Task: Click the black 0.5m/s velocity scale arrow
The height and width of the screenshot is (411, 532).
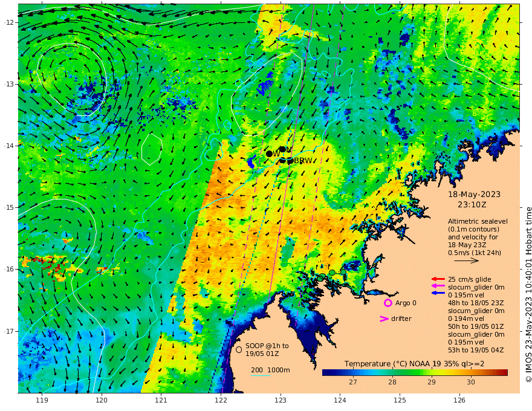Action: [467, 261]
